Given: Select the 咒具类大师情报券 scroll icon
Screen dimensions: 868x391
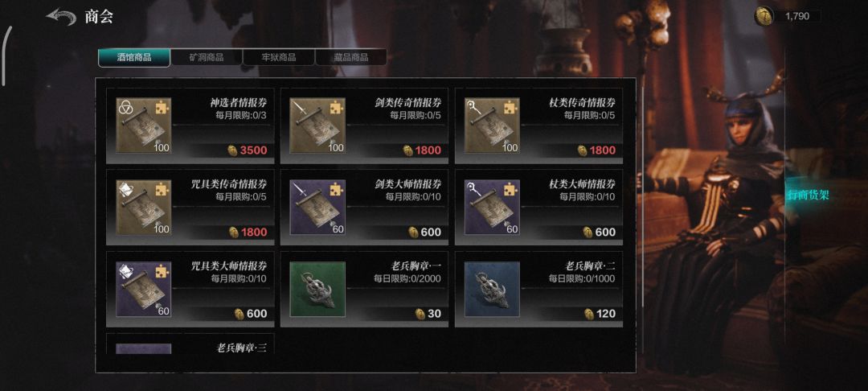Looking at the screenshot, I should pos(143,289).
